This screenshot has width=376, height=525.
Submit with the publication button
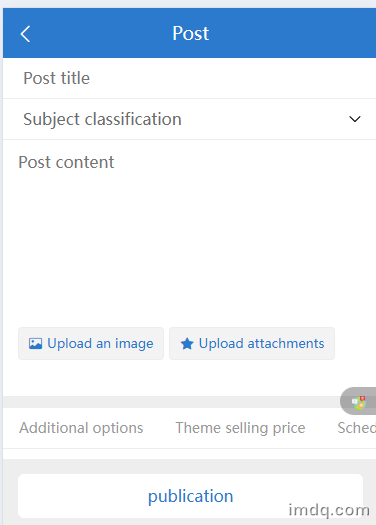point(190,496)
